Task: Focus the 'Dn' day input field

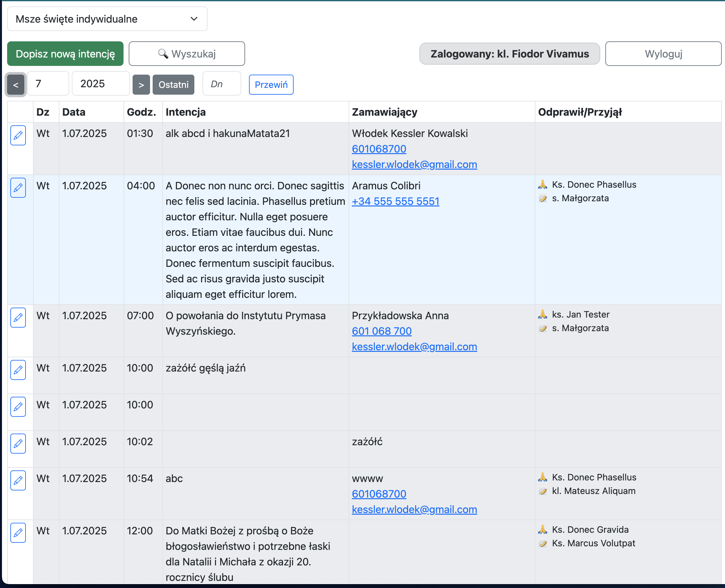Action: (221, 84)
